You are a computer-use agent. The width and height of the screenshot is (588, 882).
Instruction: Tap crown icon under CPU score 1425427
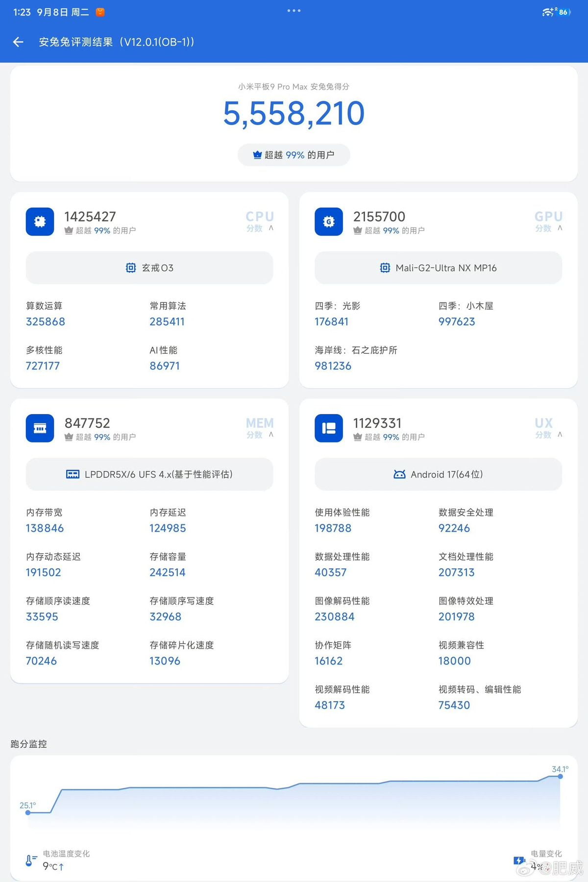(x=69, y=230)
